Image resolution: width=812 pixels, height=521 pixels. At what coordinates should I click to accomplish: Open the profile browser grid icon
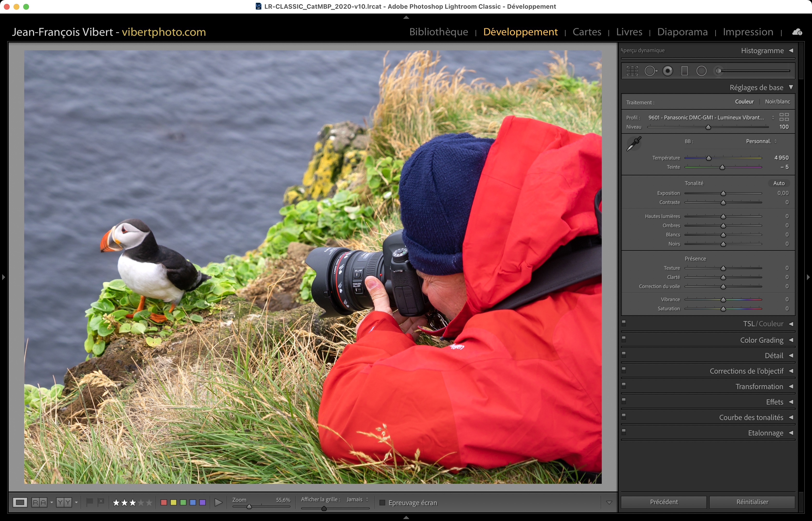784,117
